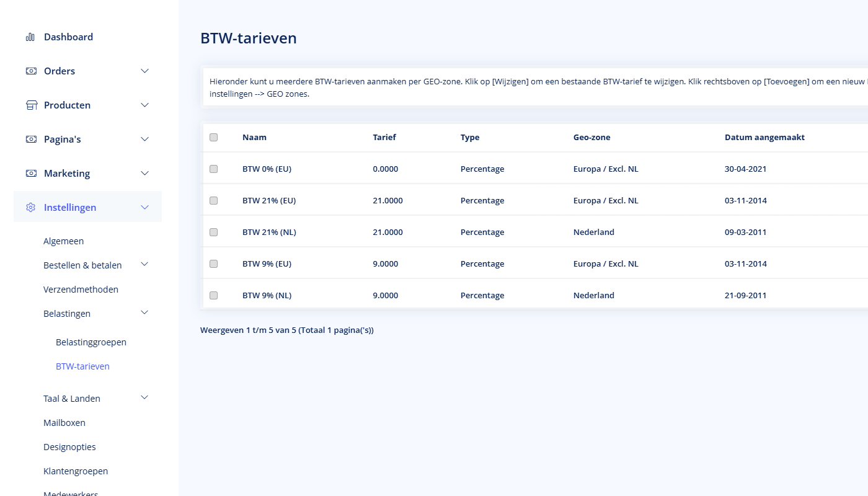Click the BTW 9% (NL) row entry
Image resolution: width=868 pixels, height=496 pixels.
pos(267,295)
